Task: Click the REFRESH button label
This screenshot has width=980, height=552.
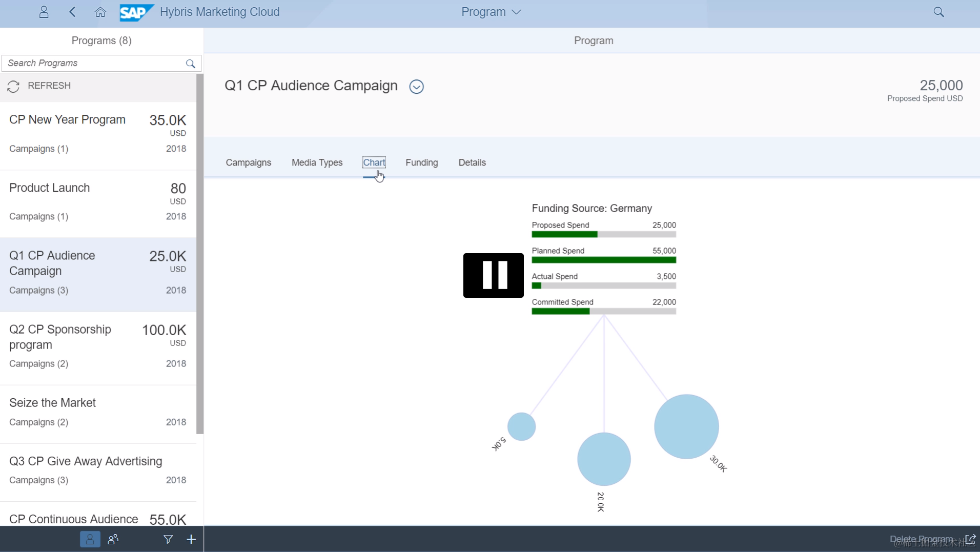Action: click(x=49, y=86)
